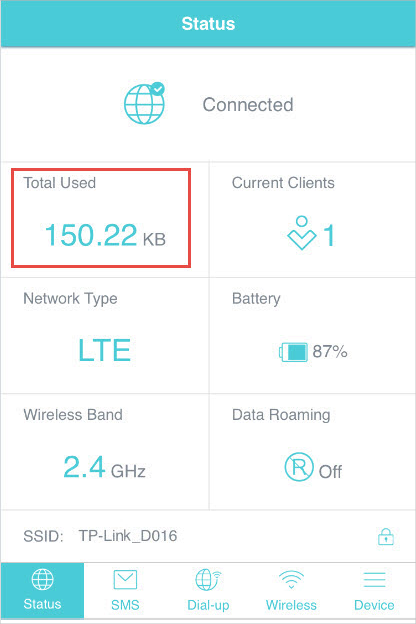Screen dimensions: 416x624
Task: Tap the battery level icon
Action: [x=293, y=352]
